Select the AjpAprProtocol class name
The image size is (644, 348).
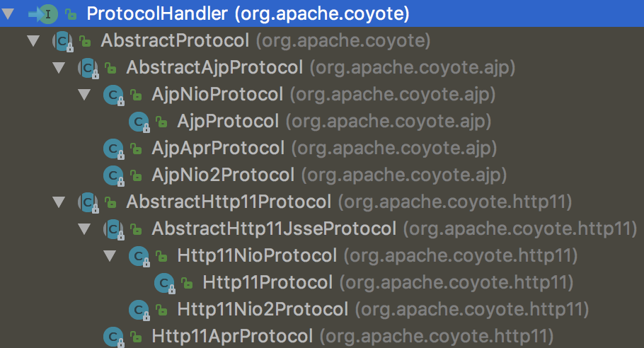(218, 149)
